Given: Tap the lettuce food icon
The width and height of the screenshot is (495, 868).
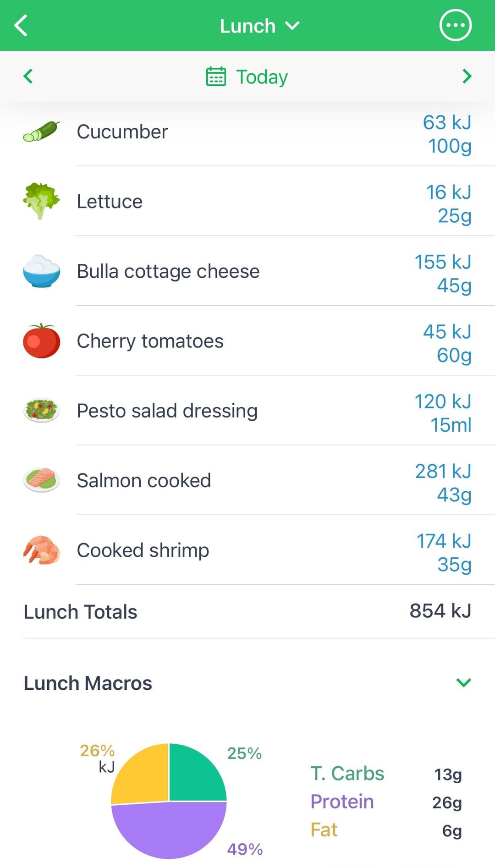Looking at the screenshot, I should pos(41,201).
